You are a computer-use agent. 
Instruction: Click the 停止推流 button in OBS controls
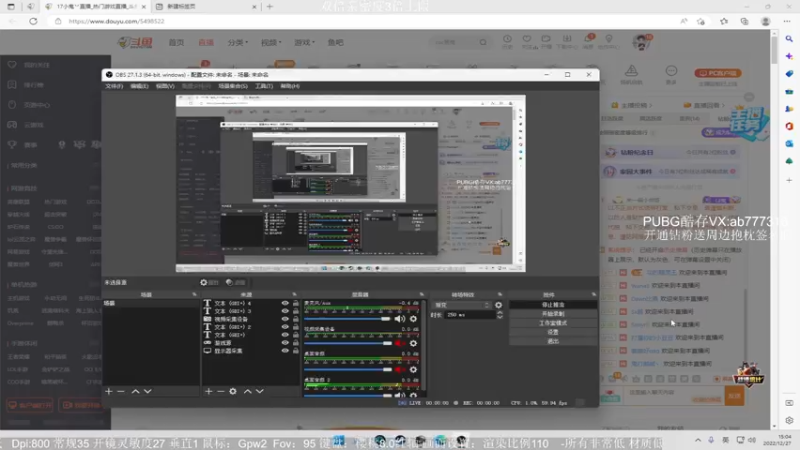(553, 305)
